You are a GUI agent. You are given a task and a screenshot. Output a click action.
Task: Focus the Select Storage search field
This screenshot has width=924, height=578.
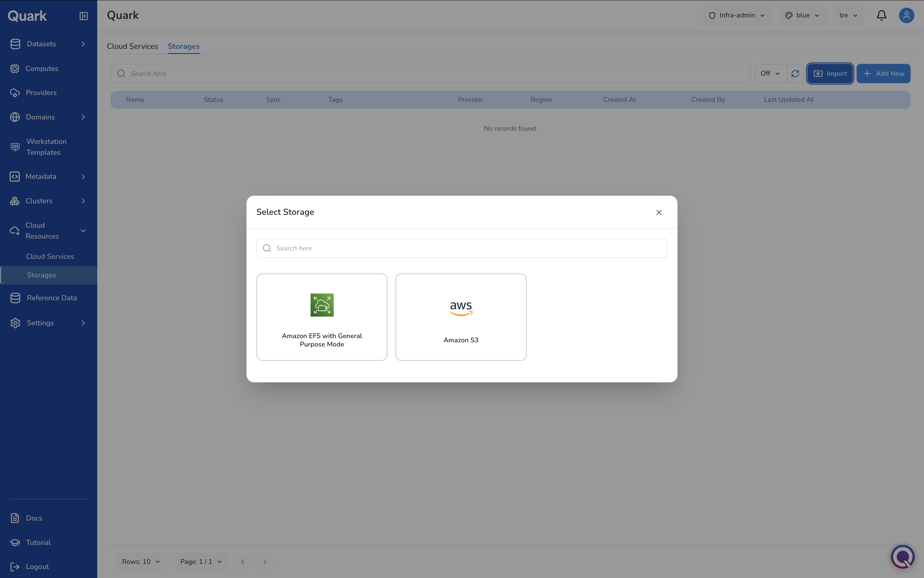click(462, 248)
